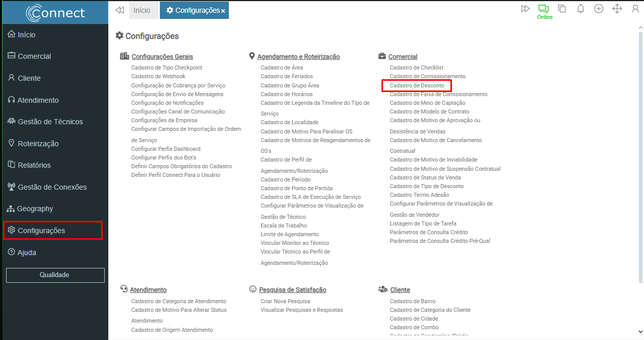The width and height of the screenshot is (644, 340).
Task: Click the Online chat status icon
Action: coord(543,9)
